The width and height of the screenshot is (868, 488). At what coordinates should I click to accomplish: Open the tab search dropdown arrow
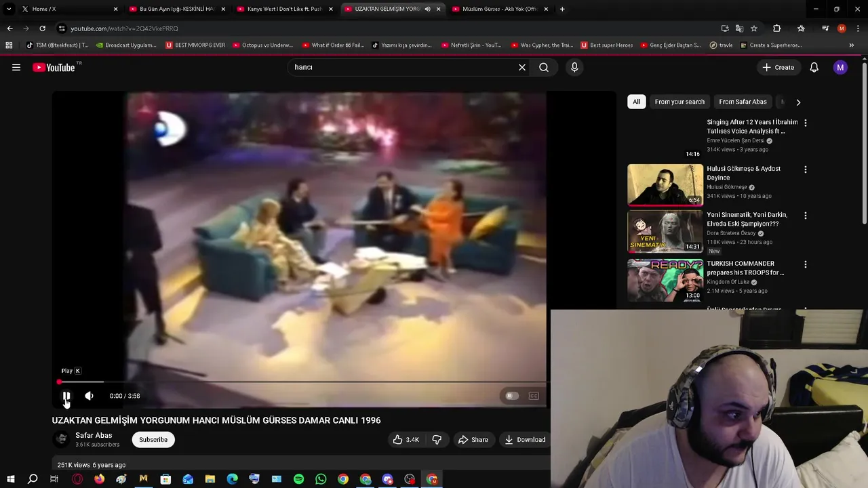(x=9, y=9)
